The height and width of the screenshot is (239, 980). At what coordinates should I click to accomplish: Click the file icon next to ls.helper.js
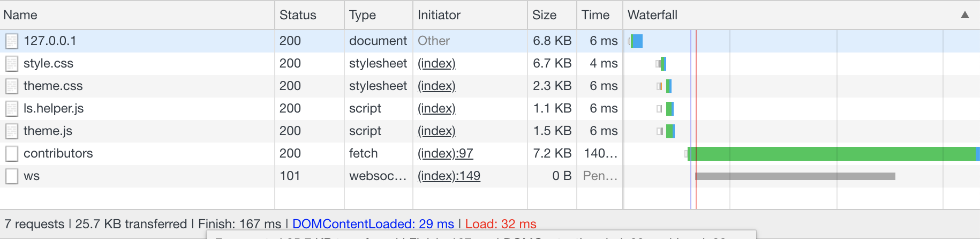coord(11,109)
